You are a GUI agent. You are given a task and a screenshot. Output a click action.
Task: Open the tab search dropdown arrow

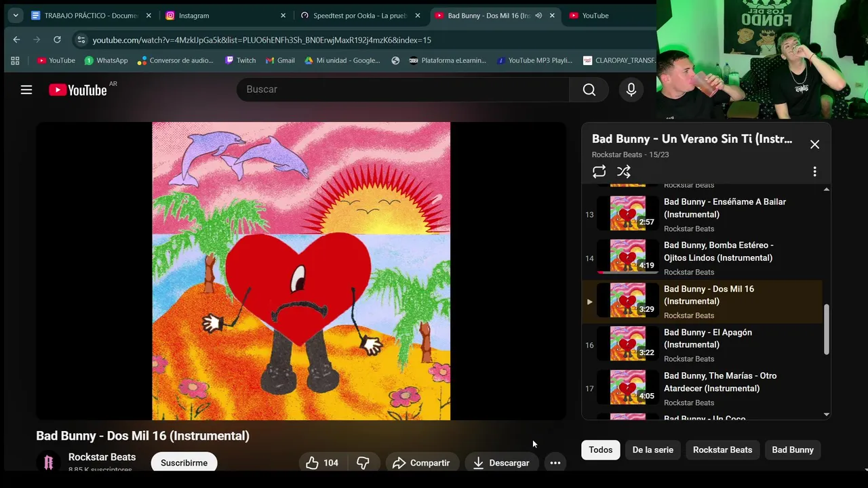point(16,15)
